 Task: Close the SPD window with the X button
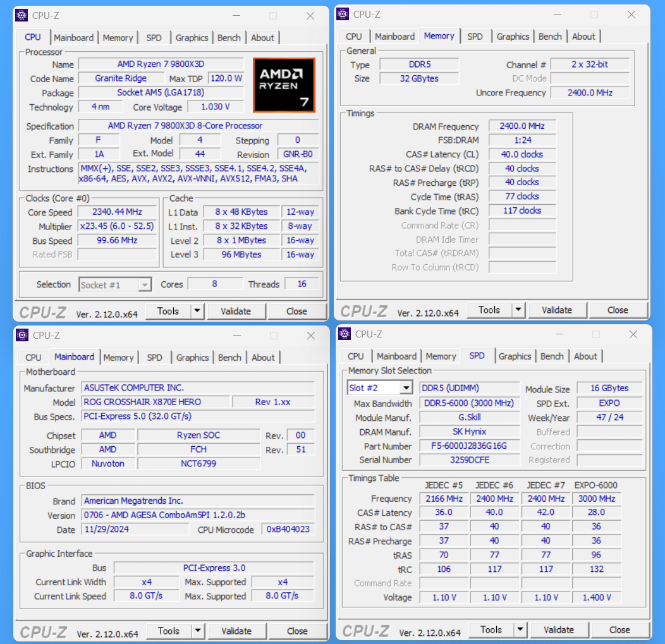(x=633, y=334)
